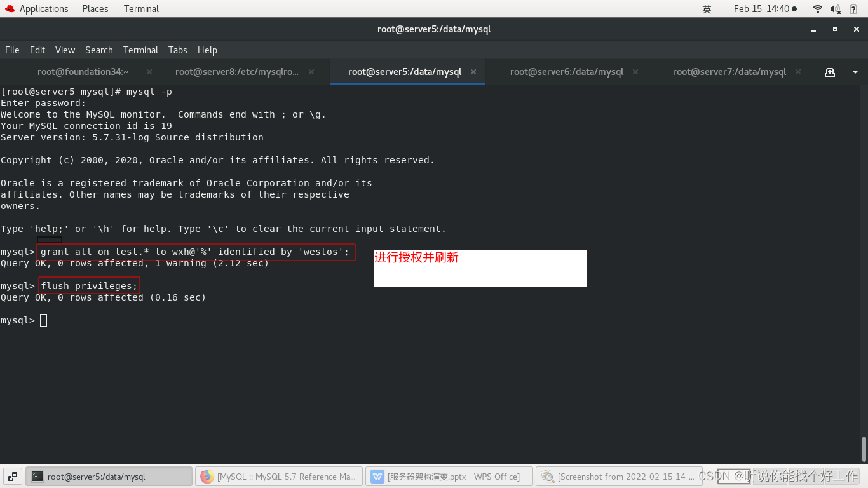868x488 pixels.
Task: Open the Places menu in the top bar
Action: click(95, 9)
